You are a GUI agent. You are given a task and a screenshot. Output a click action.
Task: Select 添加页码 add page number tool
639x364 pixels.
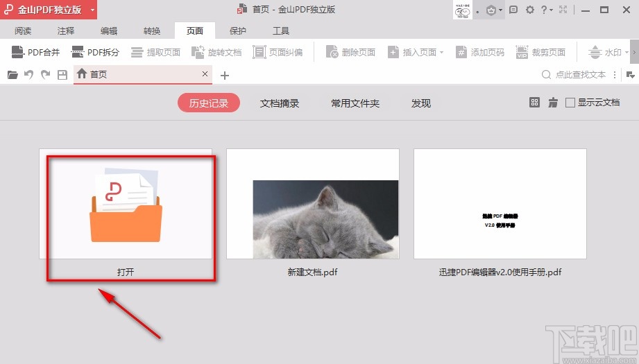click(x=479, y=52)
